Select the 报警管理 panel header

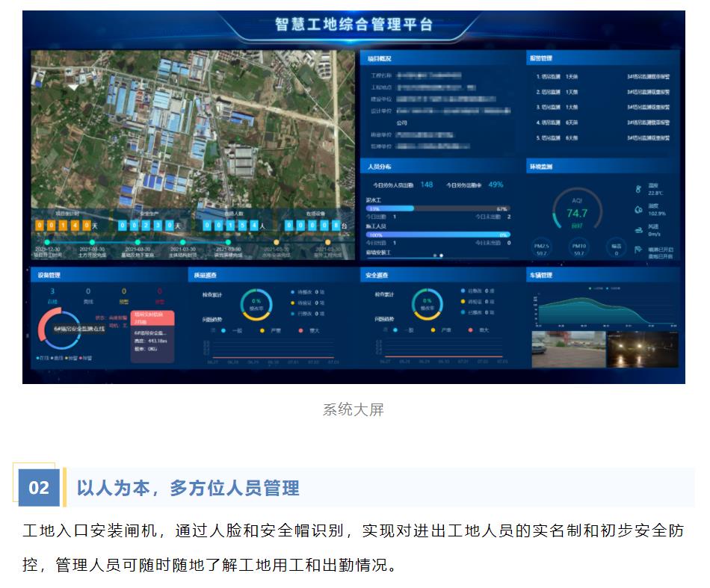tap(543, 56)
